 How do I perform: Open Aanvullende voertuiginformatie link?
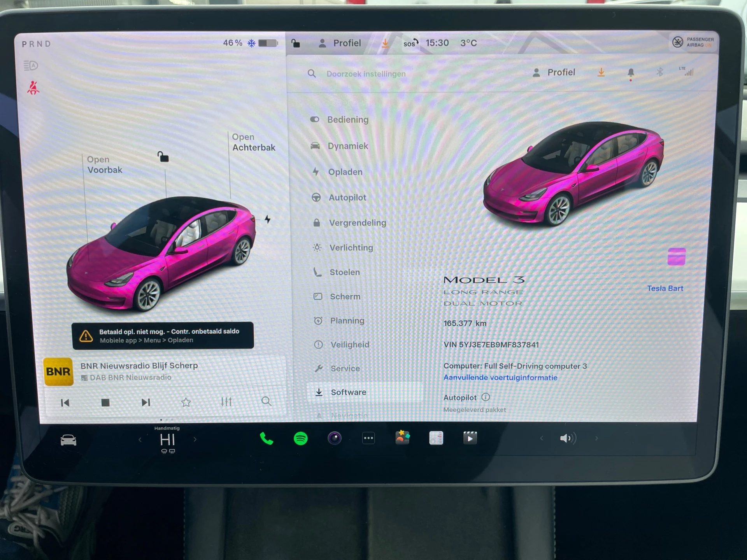(500, 377)
